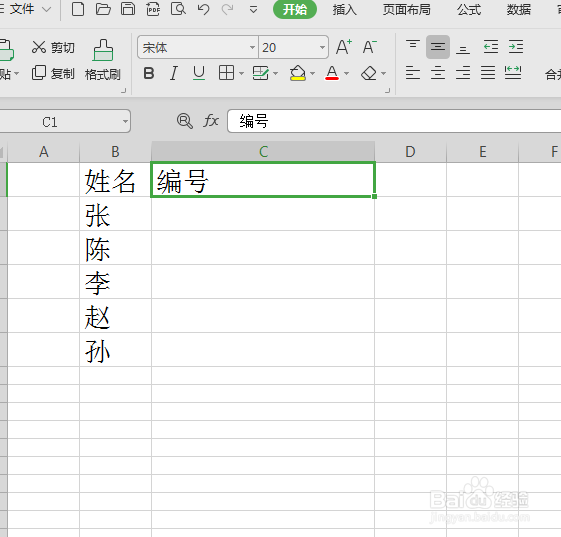Select column C header

(x=263, y=152)
